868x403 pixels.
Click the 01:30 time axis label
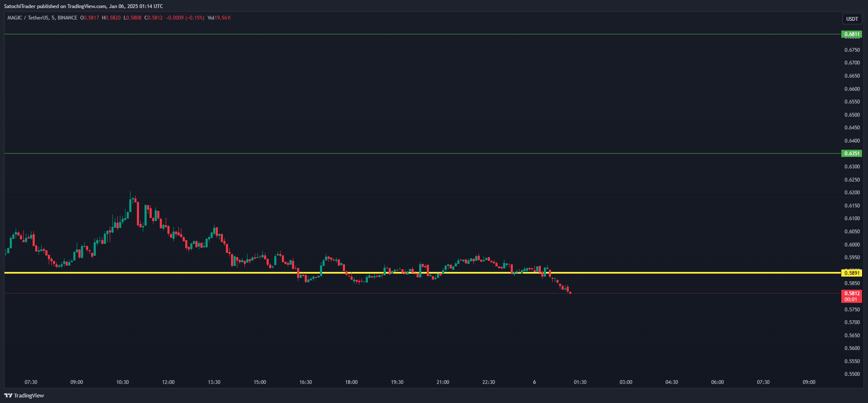coord(580,382)
